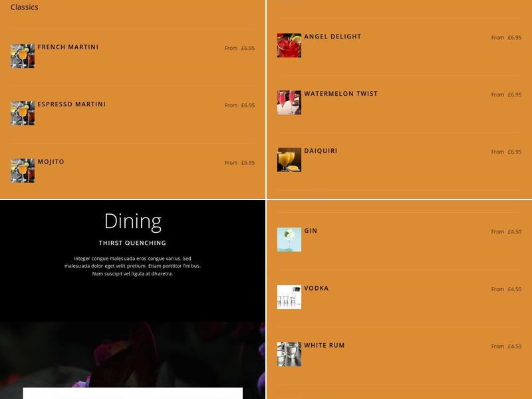532x399 pixels.
Task: Select the French Martini title
Action: (68, 47)
